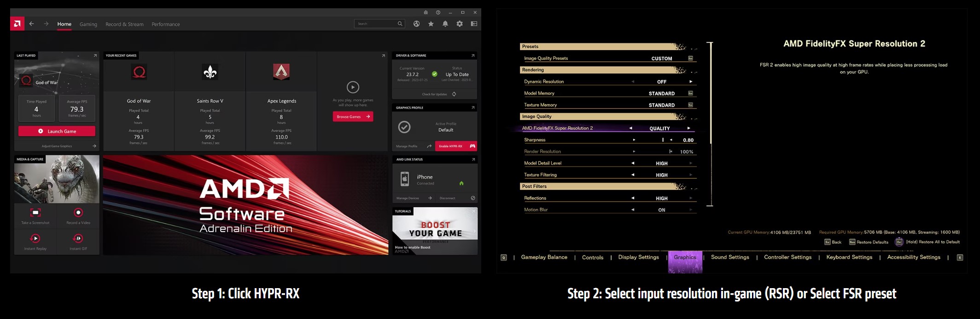The image size is (980, 319).
Task: Click the Enable HYPR-RX button
Action: (456, 146)
